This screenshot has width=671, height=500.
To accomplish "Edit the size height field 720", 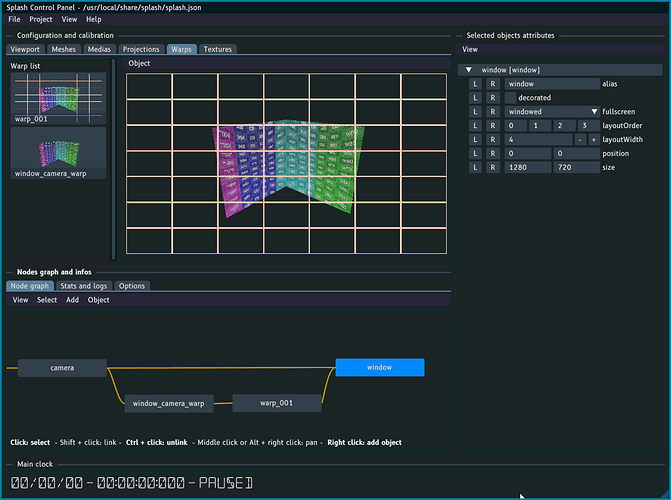I will 576,167.
